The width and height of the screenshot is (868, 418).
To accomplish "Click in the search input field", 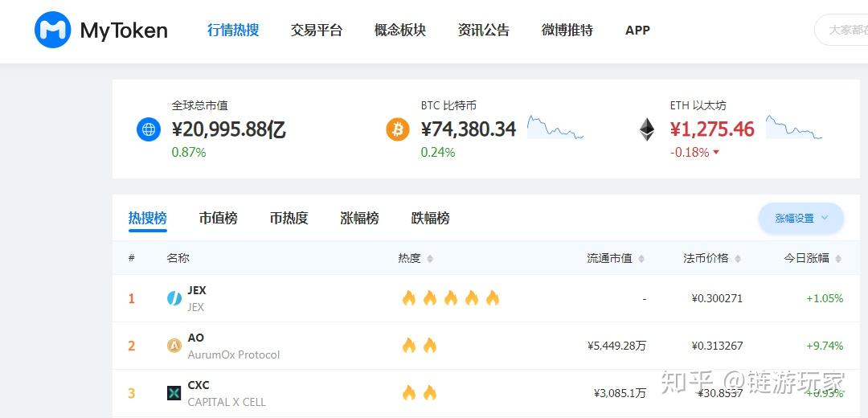I will (x=842, y=30).
